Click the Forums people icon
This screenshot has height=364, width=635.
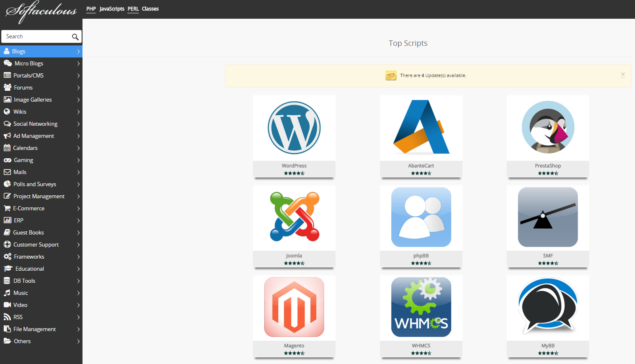[x=7, y=87]
